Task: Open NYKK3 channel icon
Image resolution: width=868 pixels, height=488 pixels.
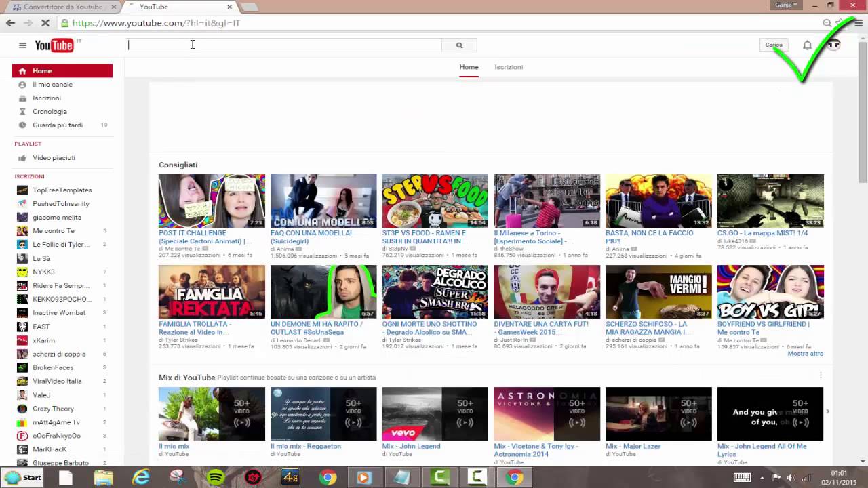Action: pos(22,272)
